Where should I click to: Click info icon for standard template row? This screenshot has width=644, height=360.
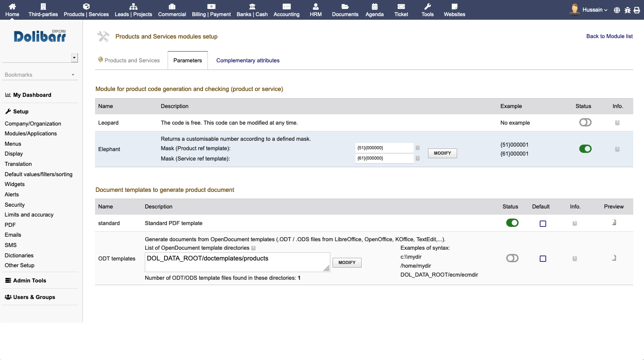pyautogui.click(x=575, y=223)
